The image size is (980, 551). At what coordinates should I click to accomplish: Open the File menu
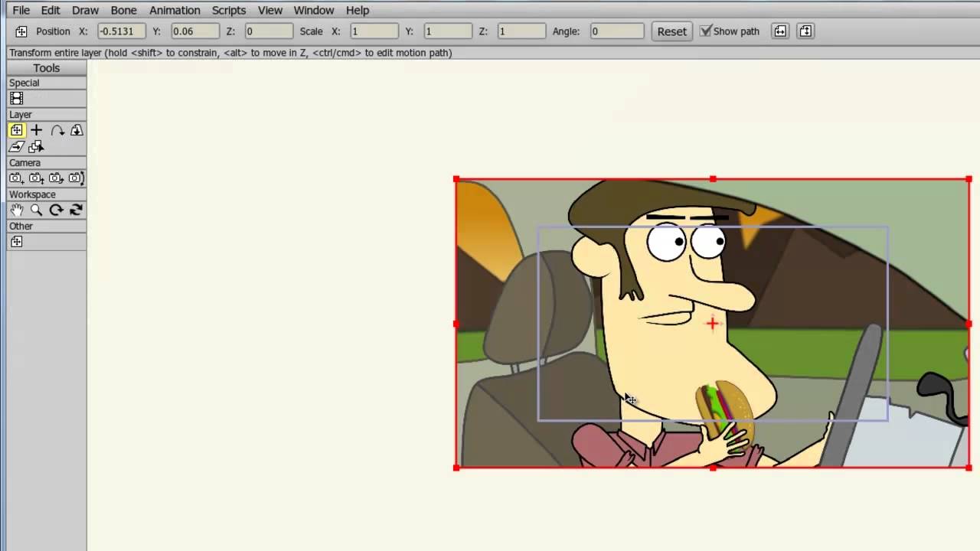pos(21,10)
